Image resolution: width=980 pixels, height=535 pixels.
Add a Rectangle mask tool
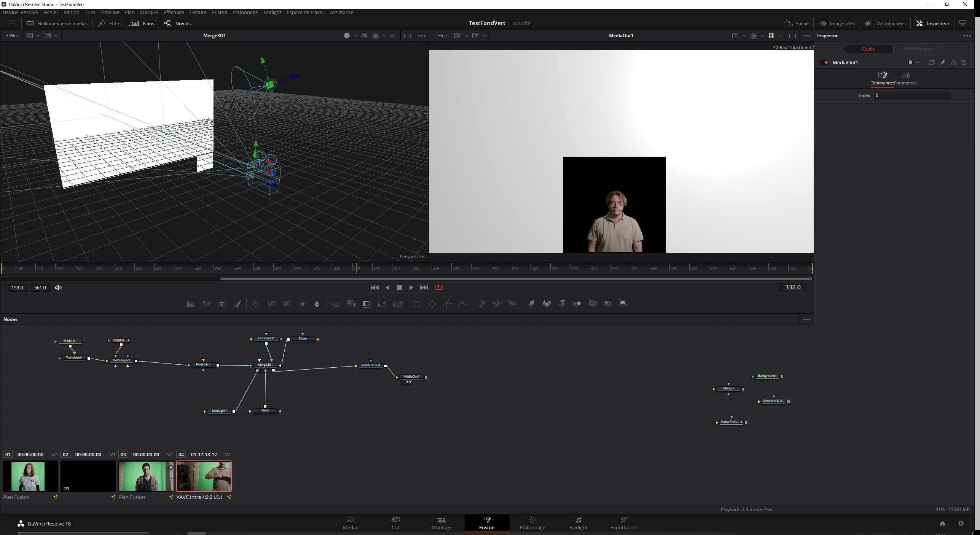pos(417,304)
